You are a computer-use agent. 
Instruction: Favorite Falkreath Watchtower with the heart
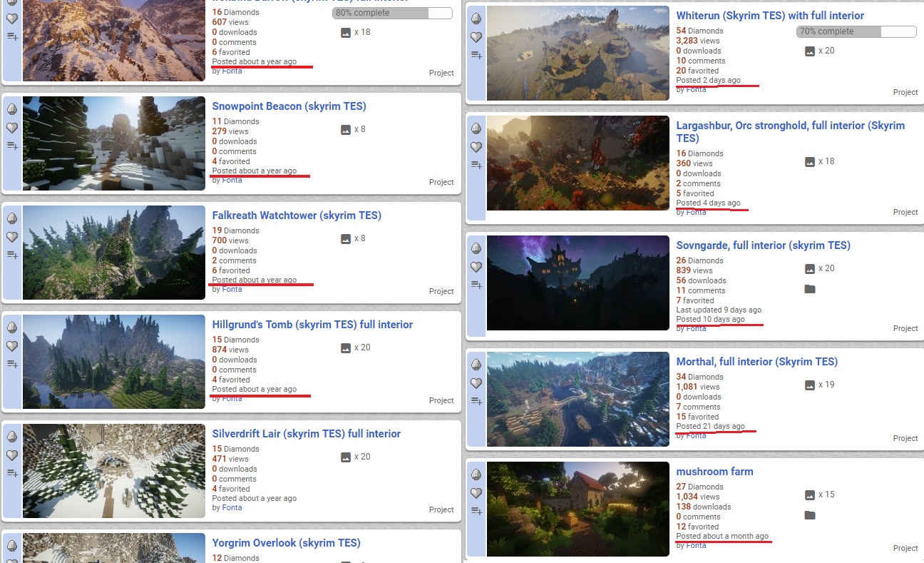12,237
